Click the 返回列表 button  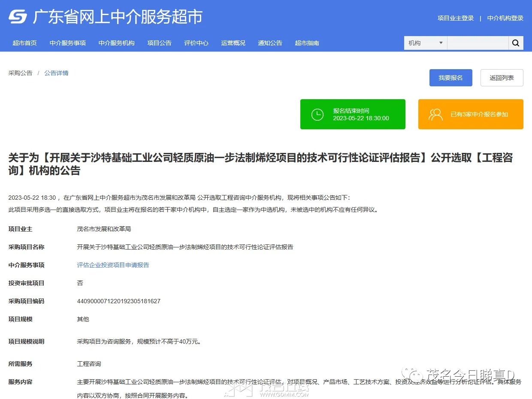click(502, 78)
